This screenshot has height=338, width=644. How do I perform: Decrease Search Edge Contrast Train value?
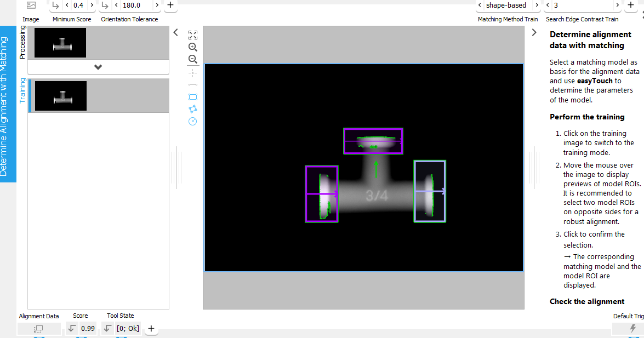tap(548, 5)
